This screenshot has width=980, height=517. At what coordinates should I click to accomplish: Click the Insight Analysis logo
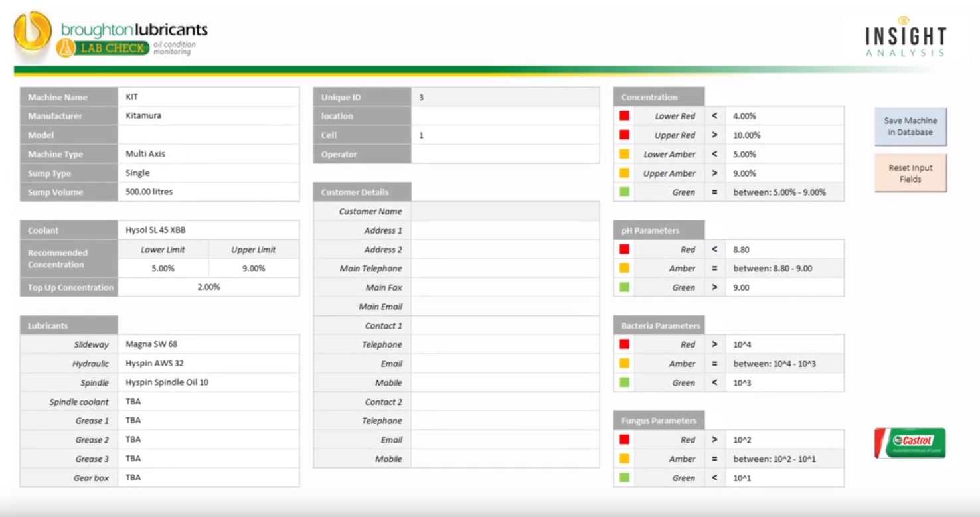coord(906,37)
